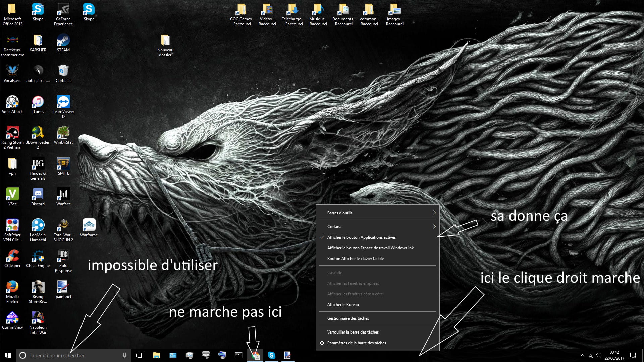644x362 pixels.
Task: Select the Cheat Engine shortcut
Action: pyautogui.click(x=38, y=259)
